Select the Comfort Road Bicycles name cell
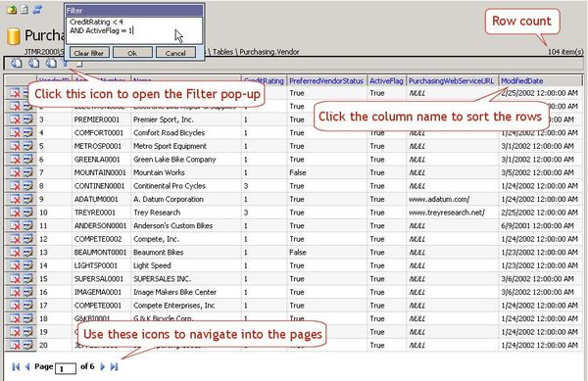 point(170,132)
